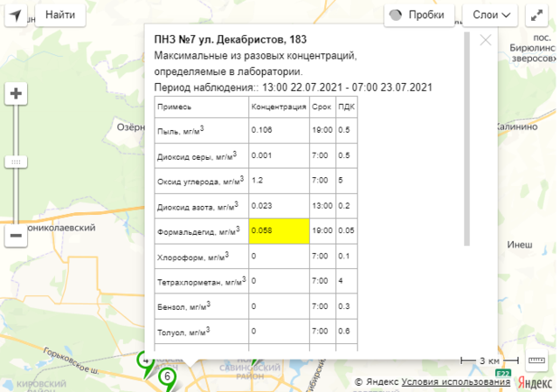Select green map marker number 4

click(x=145, y=359)
